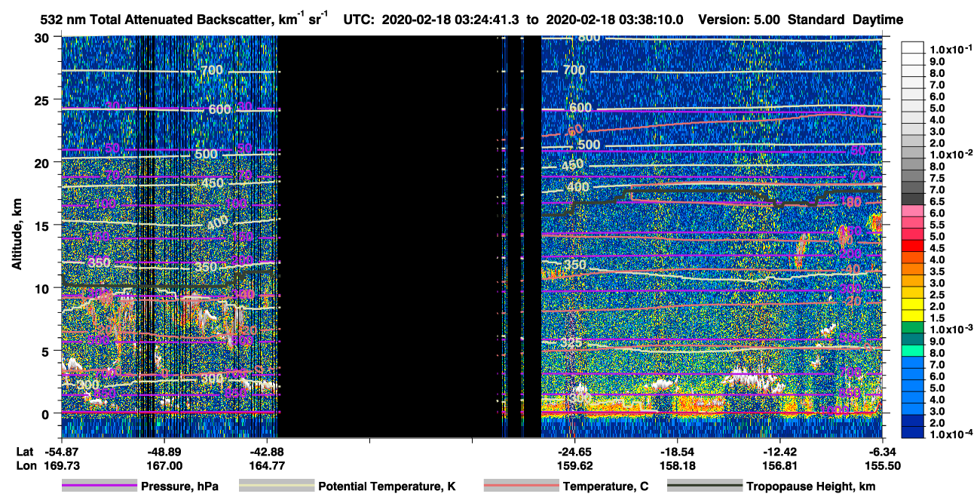Click longitude value '164.77'
Image resolution: width=980 pixels, height=503 pixels.
[267, 465]
